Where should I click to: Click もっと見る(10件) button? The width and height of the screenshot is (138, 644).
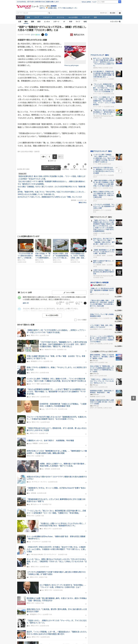click(52, 315)
